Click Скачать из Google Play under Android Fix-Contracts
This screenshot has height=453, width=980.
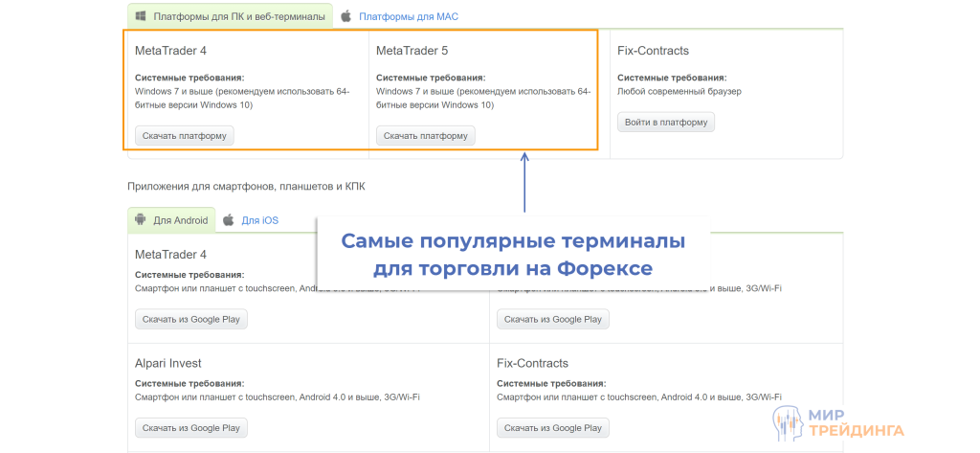tap(552, 427)
